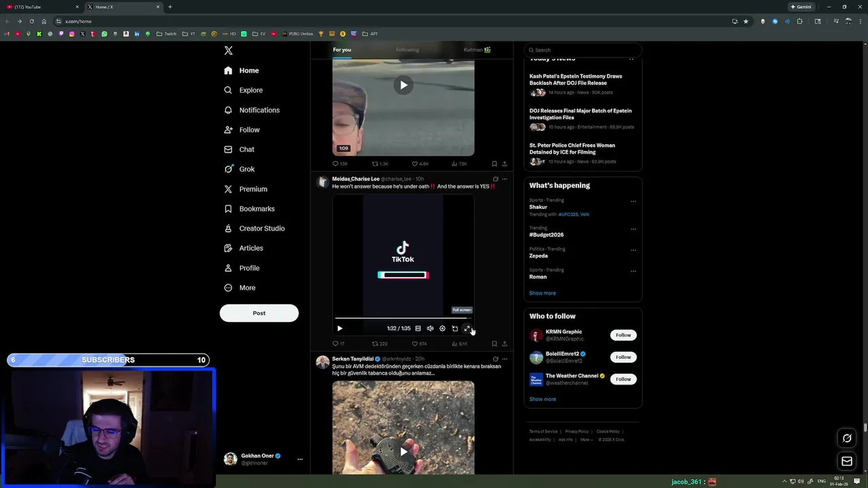Screen dimensions: 868x488
Task: Like the post with 674 likes
Action: click(419, 344)
